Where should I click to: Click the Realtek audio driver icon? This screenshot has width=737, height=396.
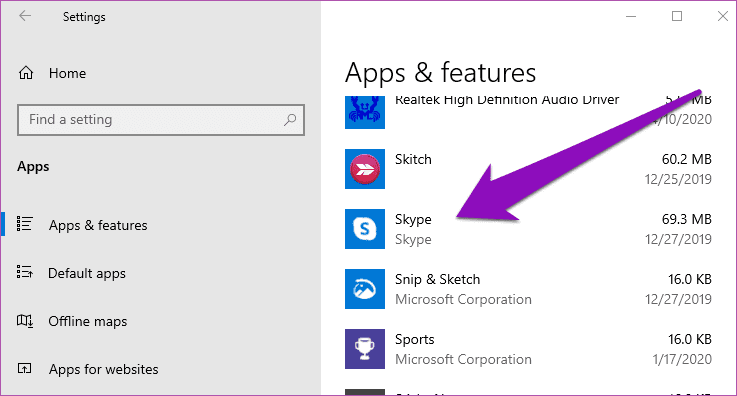365,112
